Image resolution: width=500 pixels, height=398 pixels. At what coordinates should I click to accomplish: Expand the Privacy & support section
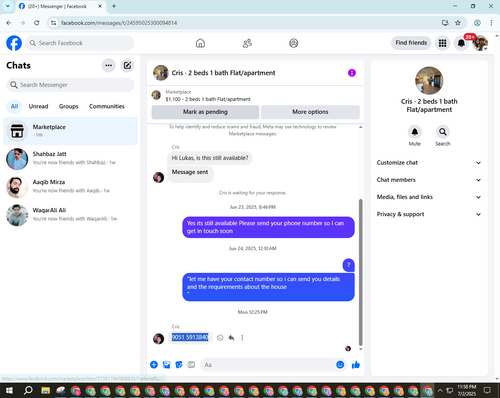(429, 214)
